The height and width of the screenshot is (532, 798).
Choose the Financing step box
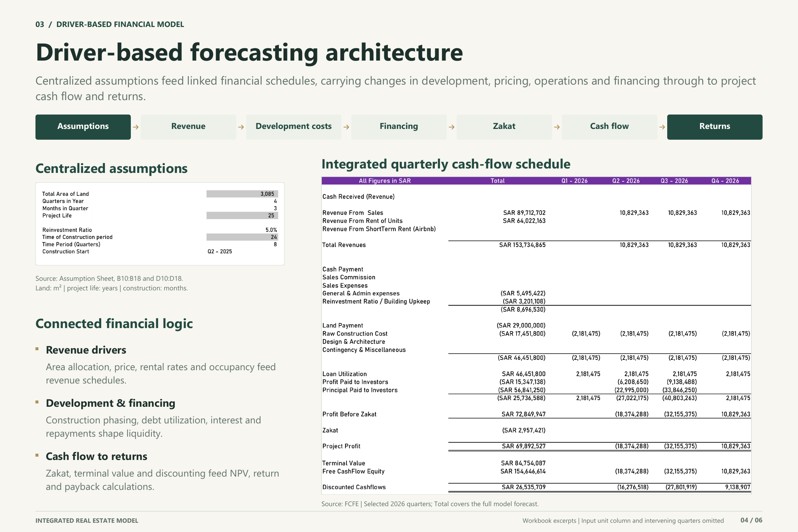coord(399,127)
